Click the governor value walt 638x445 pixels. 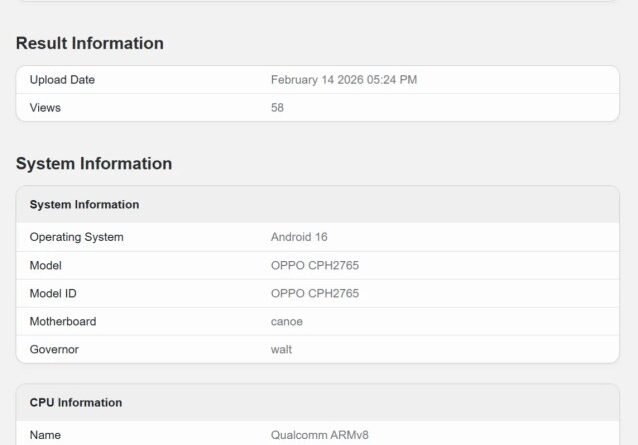point(281,349)
